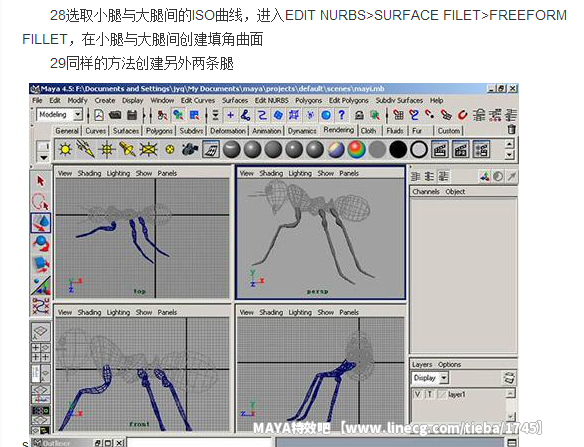
Task: Open the Surfaces menu
Action: tap(235, 100)
